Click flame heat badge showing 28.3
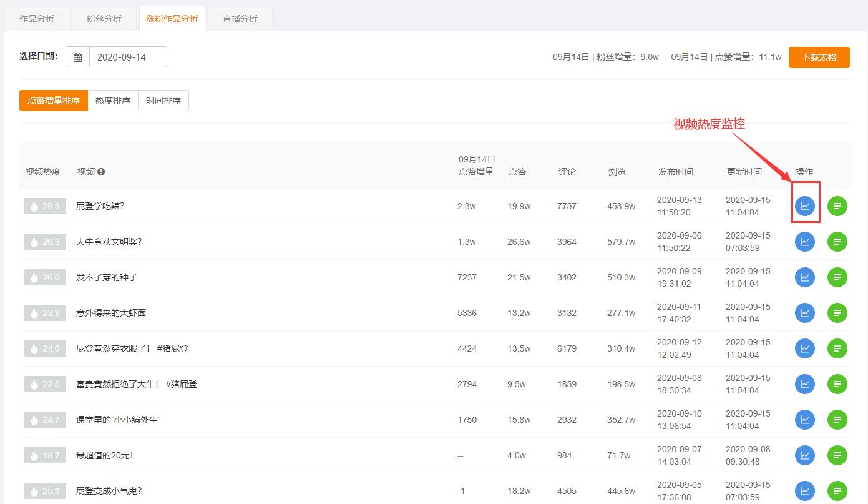The width and height of the screenshot is (868, 504). pos(45,206)
